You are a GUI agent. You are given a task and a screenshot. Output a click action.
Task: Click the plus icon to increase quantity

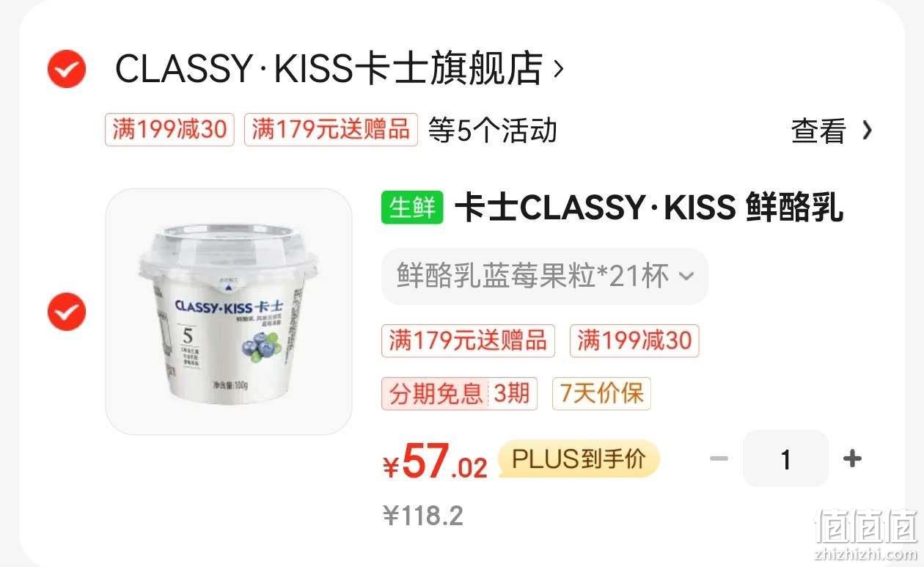point(852,459)
